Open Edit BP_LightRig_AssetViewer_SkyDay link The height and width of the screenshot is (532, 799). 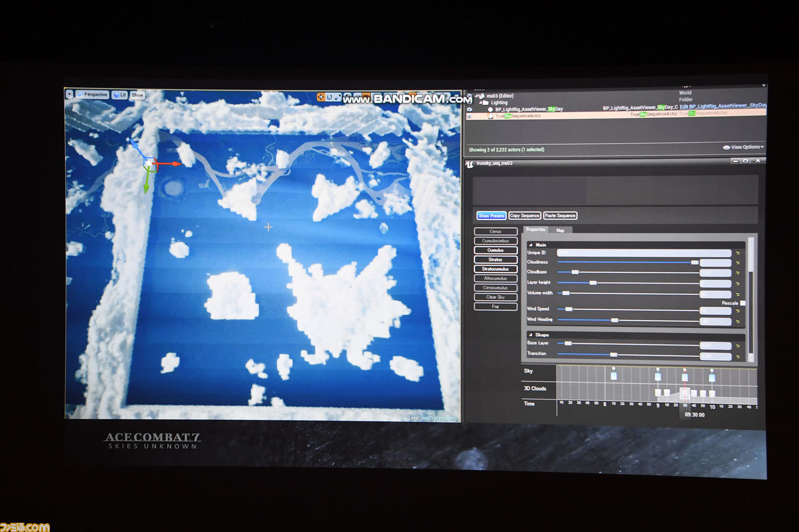723,105
